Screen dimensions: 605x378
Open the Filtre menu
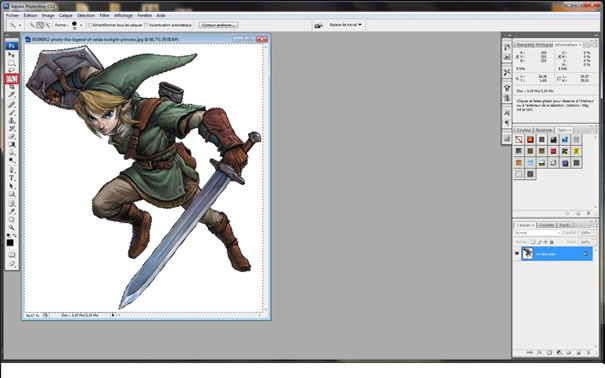point(104,15)
